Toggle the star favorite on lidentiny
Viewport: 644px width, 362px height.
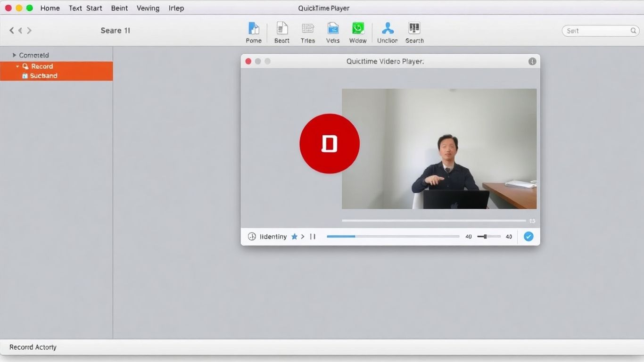(294, 236)
